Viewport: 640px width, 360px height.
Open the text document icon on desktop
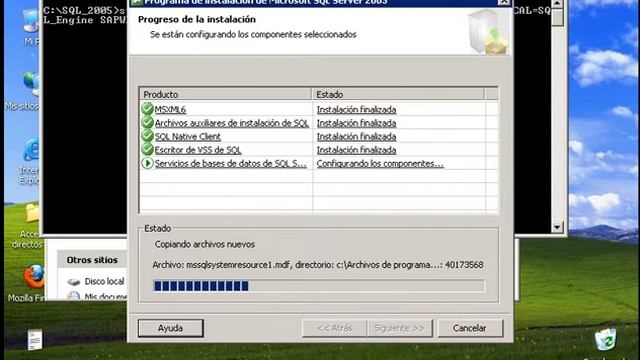(x=35, y=340)
